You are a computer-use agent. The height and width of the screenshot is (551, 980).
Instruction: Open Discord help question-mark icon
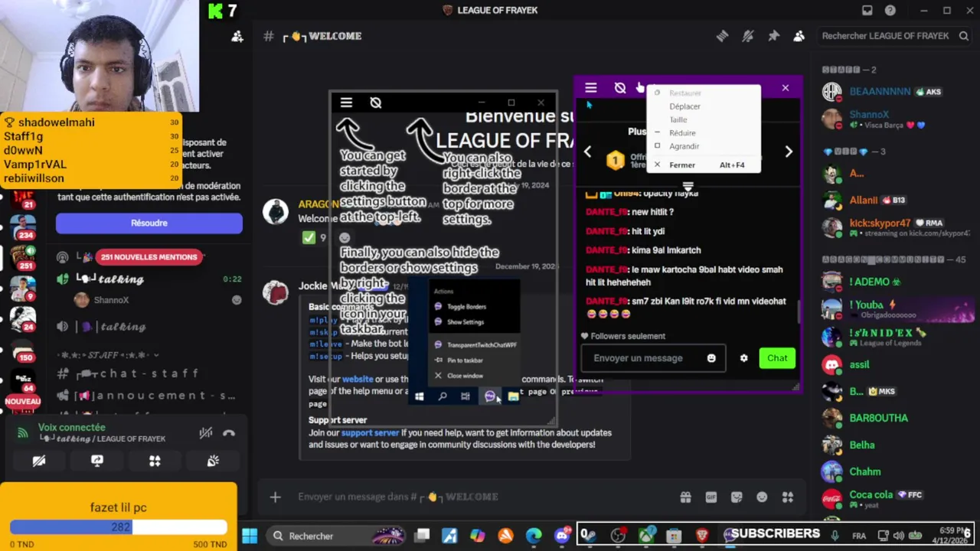(x=890, y=10)
